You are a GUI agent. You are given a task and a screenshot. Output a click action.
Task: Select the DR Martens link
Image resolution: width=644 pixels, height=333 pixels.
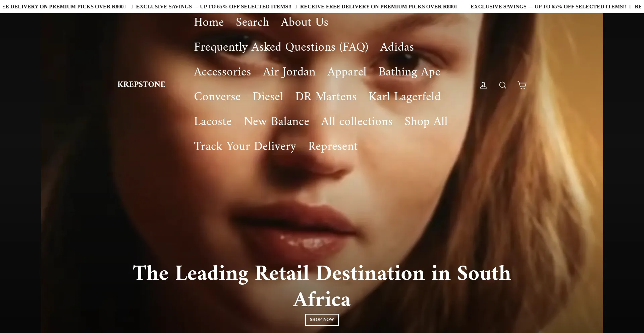point(326,97)
